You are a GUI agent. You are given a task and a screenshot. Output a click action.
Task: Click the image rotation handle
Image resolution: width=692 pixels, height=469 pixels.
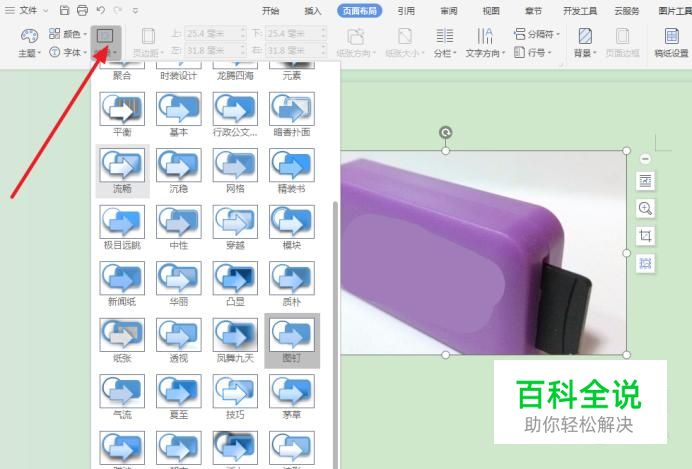[x=446, y=132]
